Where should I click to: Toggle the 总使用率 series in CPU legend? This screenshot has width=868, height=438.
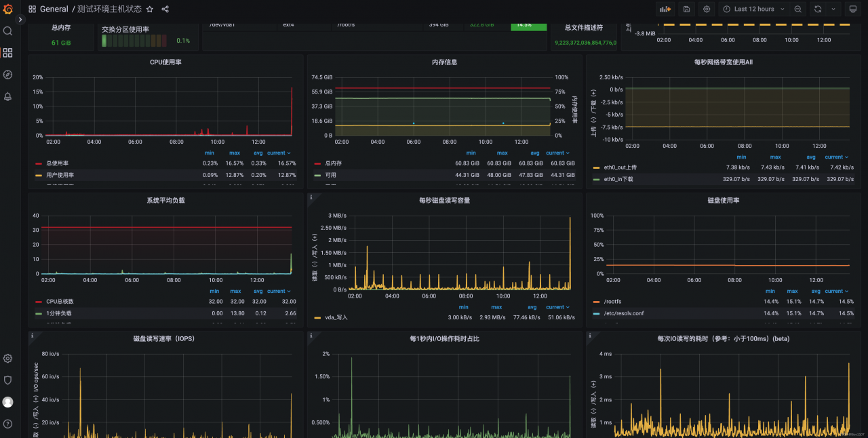[x=57, y=163]
